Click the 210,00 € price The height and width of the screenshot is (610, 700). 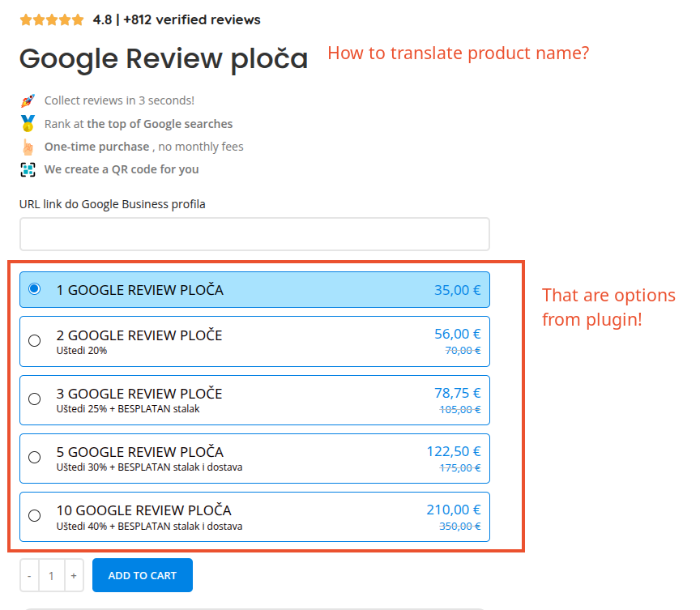point(454,510)
